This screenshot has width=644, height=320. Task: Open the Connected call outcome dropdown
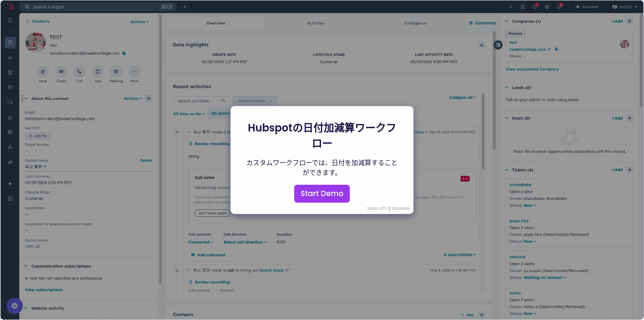click(x=201, y=242)
